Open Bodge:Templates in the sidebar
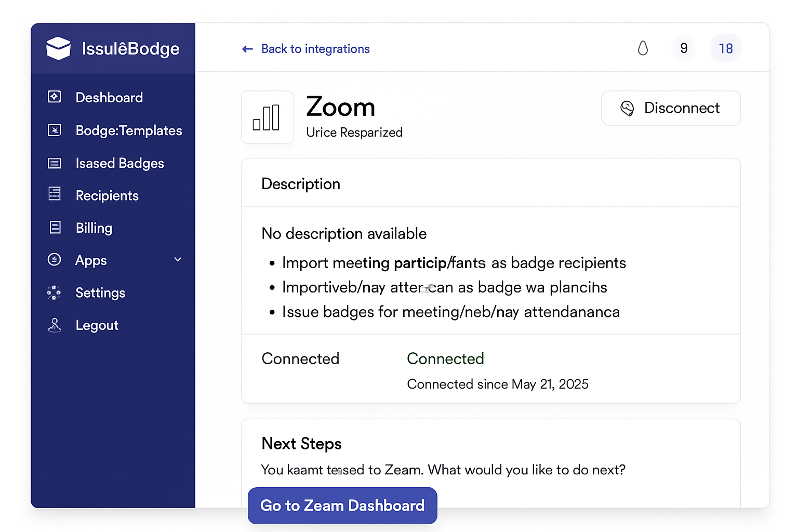 coord(129,130)
